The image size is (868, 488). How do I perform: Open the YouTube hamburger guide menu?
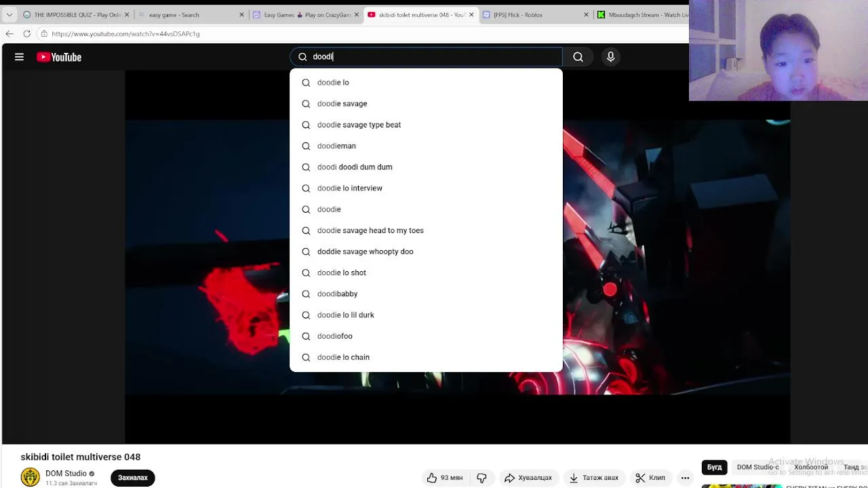19,58
